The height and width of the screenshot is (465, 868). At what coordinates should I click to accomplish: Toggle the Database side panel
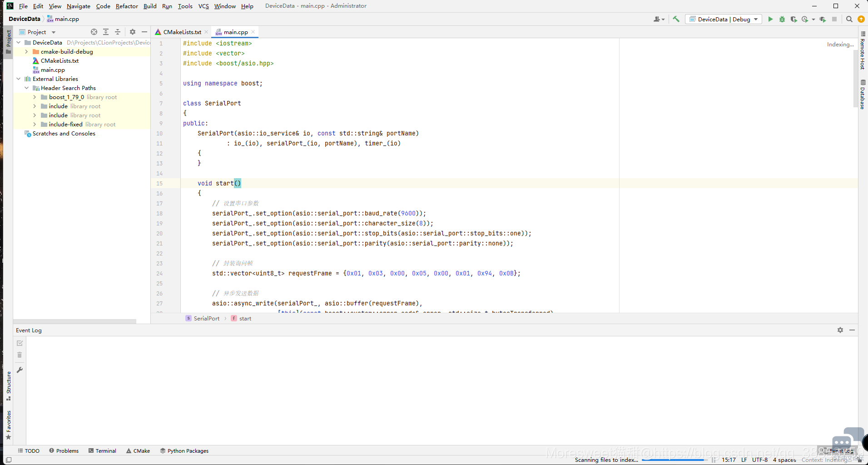pos(863,95)
